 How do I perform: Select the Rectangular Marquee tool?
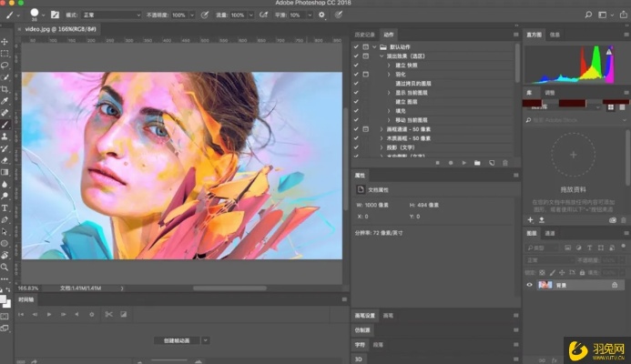coord(5,54)
